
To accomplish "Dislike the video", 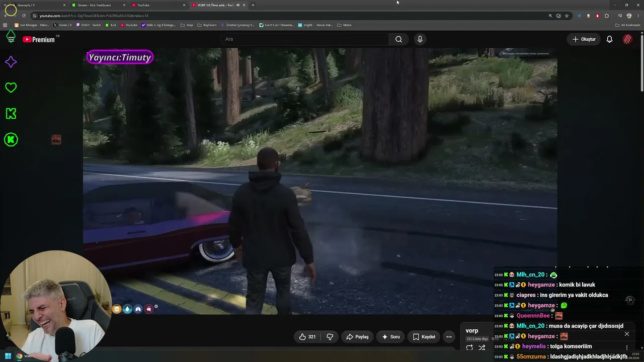I will tap(330, 337).
